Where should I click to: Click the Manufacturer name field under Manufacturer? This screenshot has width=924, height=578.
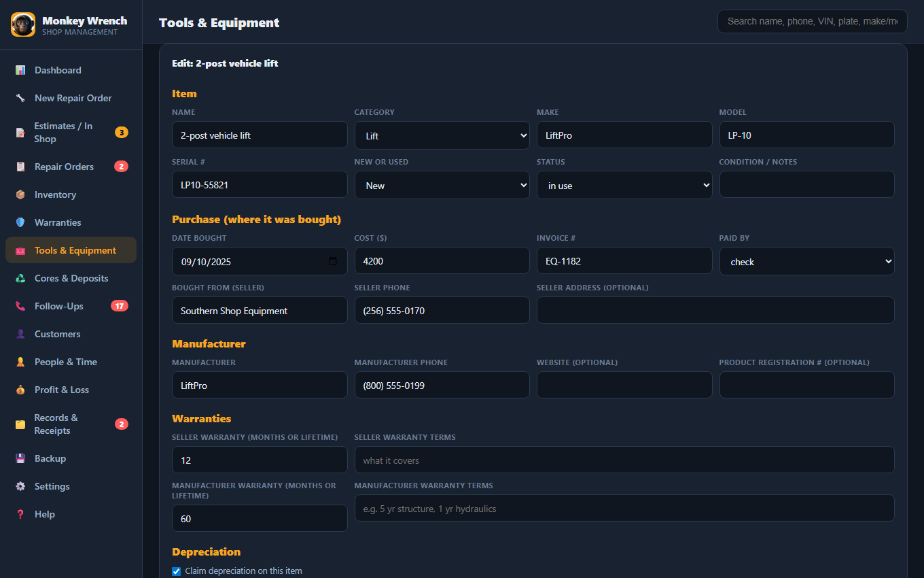click(260, 385)
